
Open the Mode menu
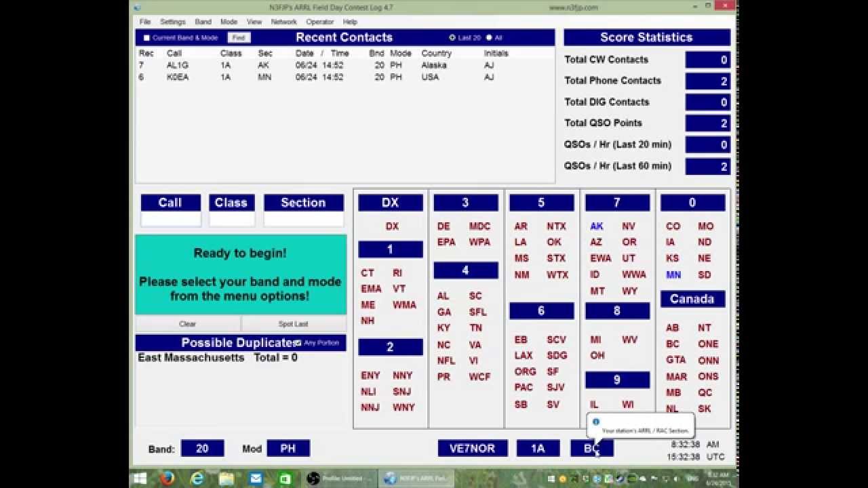(x=229, y=22)
